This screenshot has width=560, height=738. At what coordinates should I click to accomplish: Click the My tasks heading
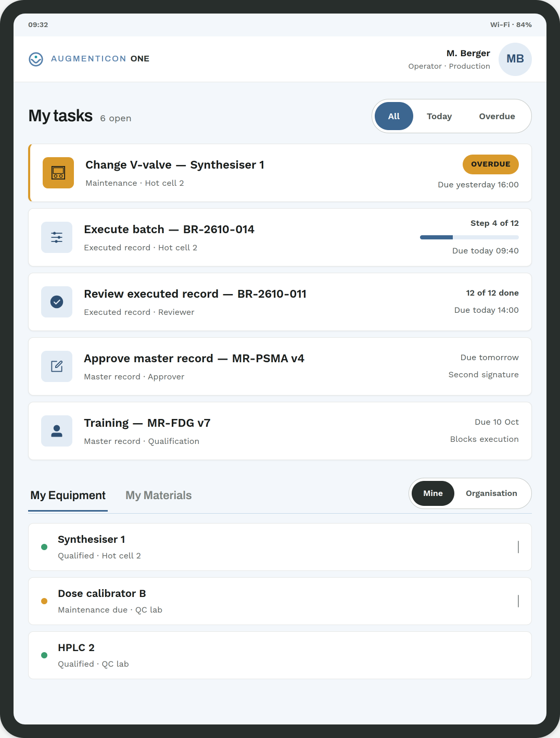[60, 116]
